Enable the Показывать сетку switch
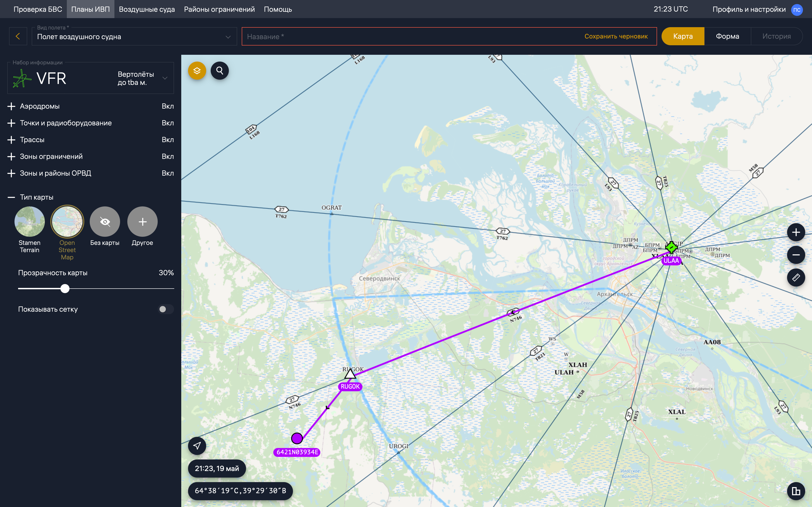Image resolution: width=812 pixels, height=507 pixels. pyautogui.click(x=166, y=309)
